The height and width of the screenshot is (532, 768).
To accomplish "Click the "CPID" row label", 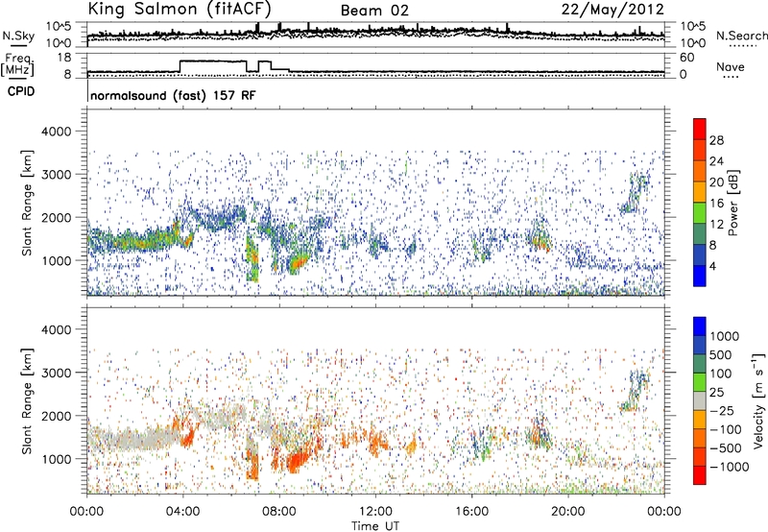I will tap(21, 91).
